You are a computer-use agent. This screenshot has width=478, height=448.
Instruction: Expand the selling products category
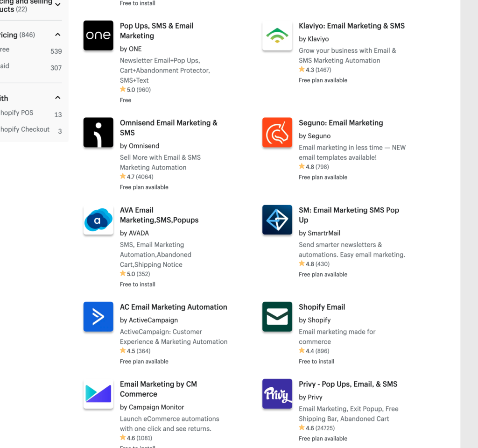tap(58, 4)
